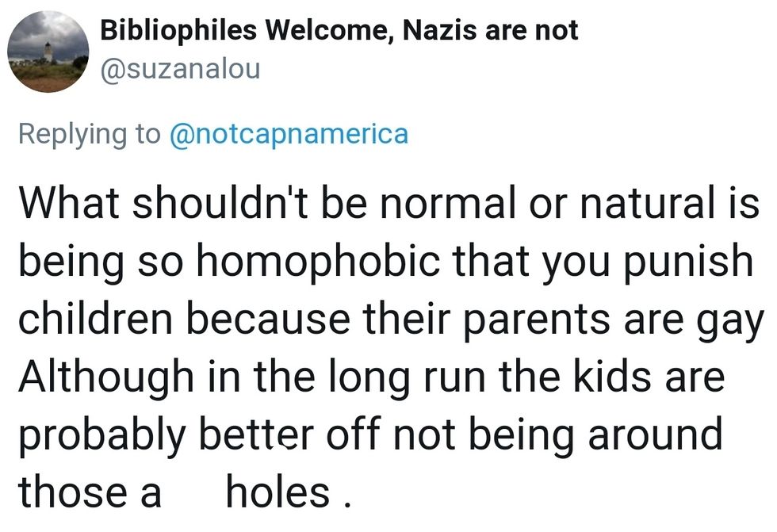Open the "Bibliophiles Welcome, Nazis are not" profile name
777x532 pixels.
tap(339, 31)
